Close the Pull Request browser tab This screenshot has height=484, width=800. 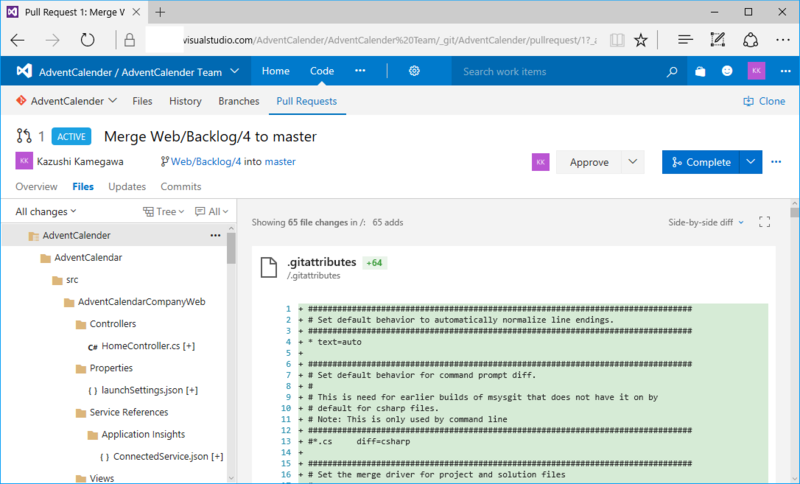tap(136, 12)
